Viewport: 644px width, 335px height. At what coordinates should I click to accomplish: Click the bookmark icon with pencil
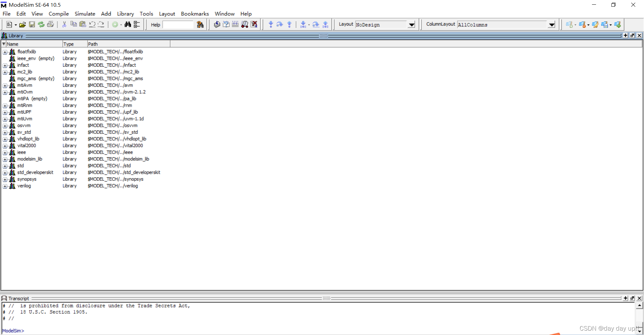coord(595,24)
